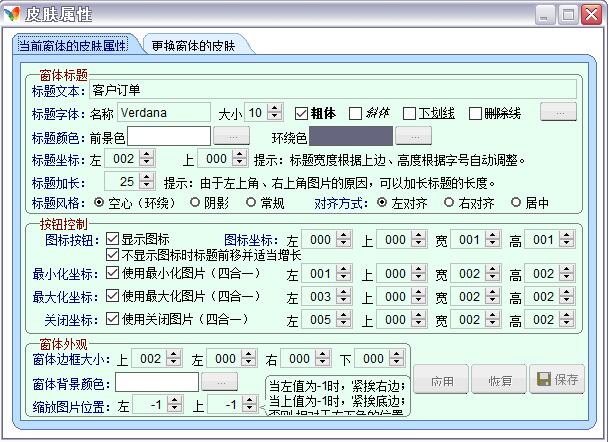Click the 标题文本 input field
Screen dimensions: 609x442
pyautogui.click(x=345, y=90)
